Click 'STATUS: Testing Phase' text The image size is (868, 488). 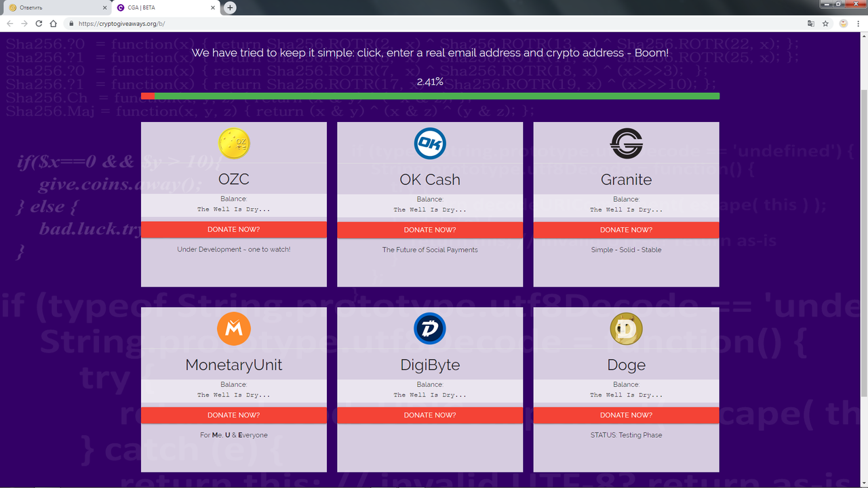click(x=627, y=435)
